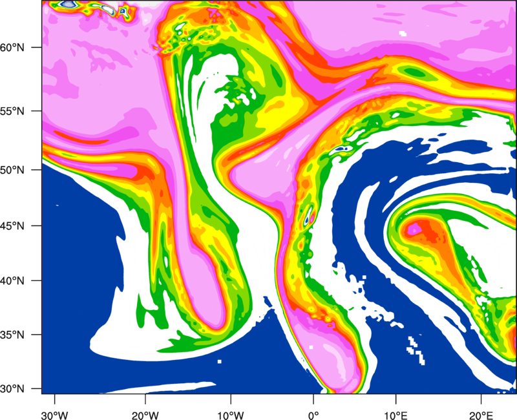
Task: Click the 20°W longitude label
Action: pyautogui.click(x=145, y=415)
